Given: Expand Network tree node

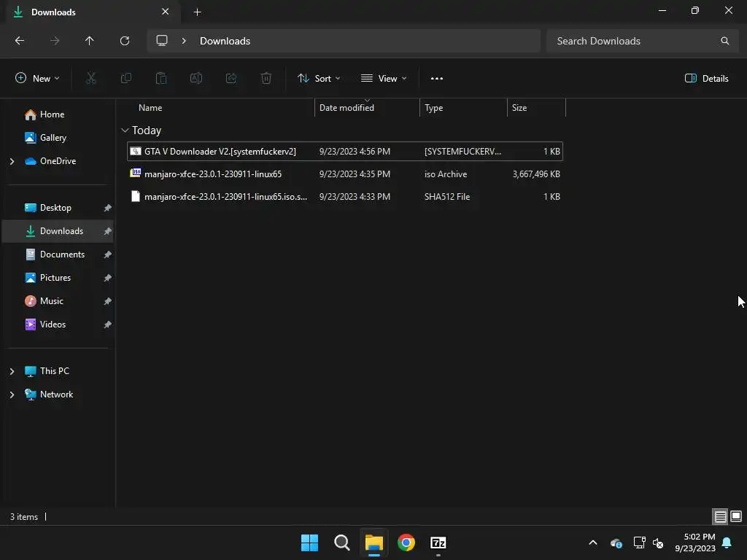Looking at the screenshot, I should click(12, 394).
